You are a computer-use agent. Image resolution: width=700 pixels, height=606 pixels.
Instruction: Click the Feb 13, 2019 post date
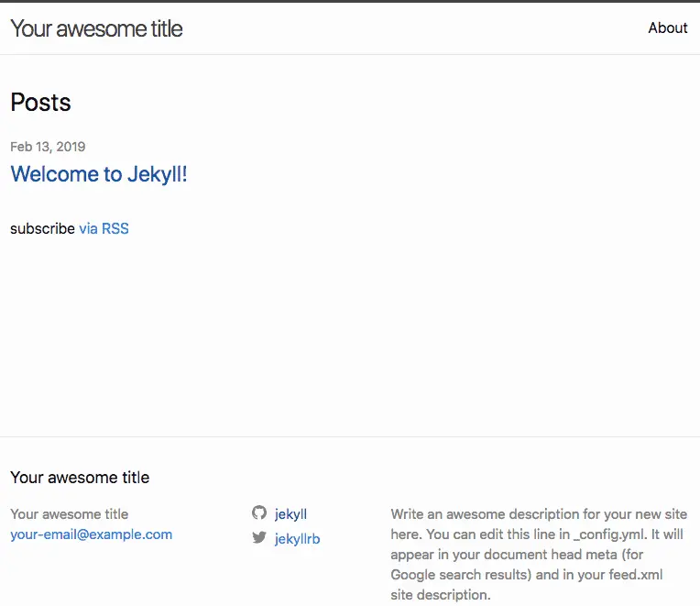[48, 147]
